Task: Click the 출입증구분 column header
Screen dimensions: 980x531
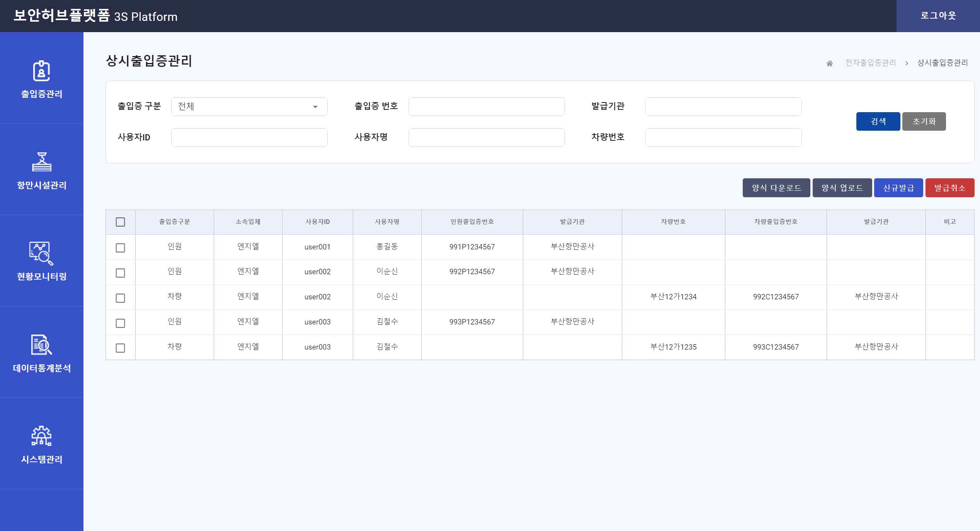Action: pos(175,222)
